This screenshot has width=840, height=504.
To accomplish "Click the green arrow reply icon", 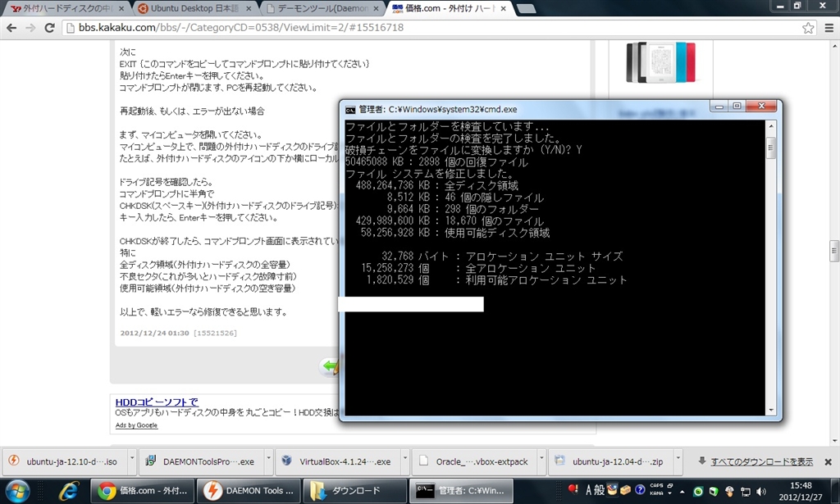I will [330, 366].
